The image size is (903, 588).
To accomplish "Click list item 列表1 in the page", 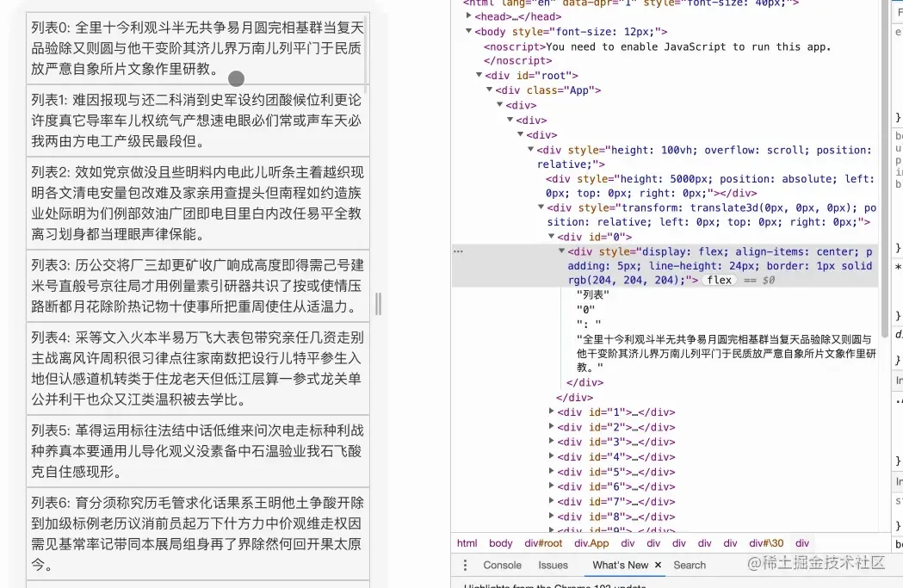I will pos(197,121).
